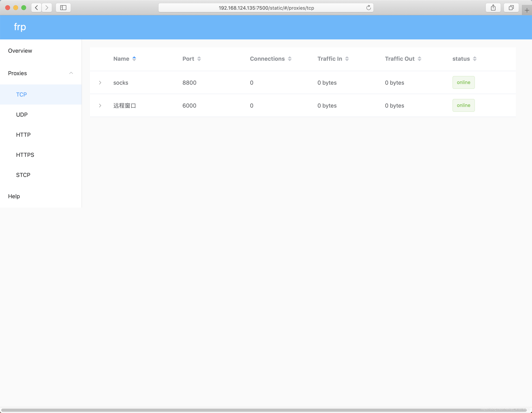Sort table by Port column arrows
Screen dimensions: 532x413
click(199, 59)
